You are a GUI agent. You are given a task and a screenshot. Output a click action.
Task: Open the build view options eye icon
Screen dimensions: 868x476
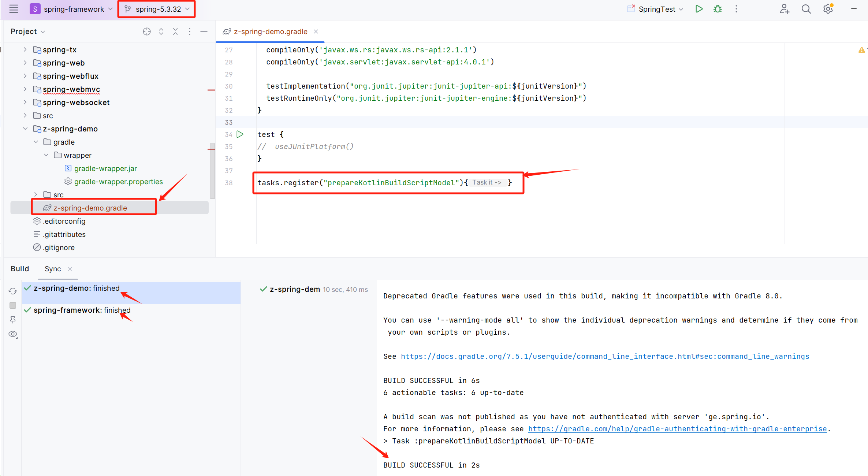(13, 334)
